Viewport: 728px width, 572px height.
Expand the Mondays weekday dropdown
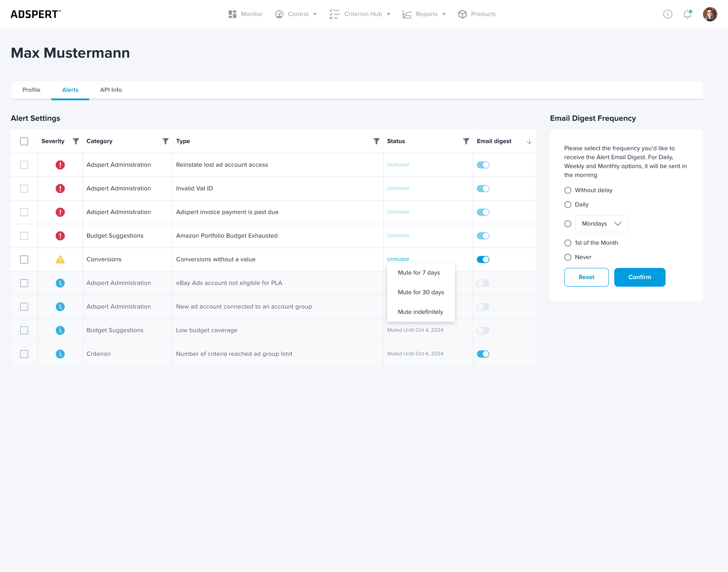click(601, 224)
